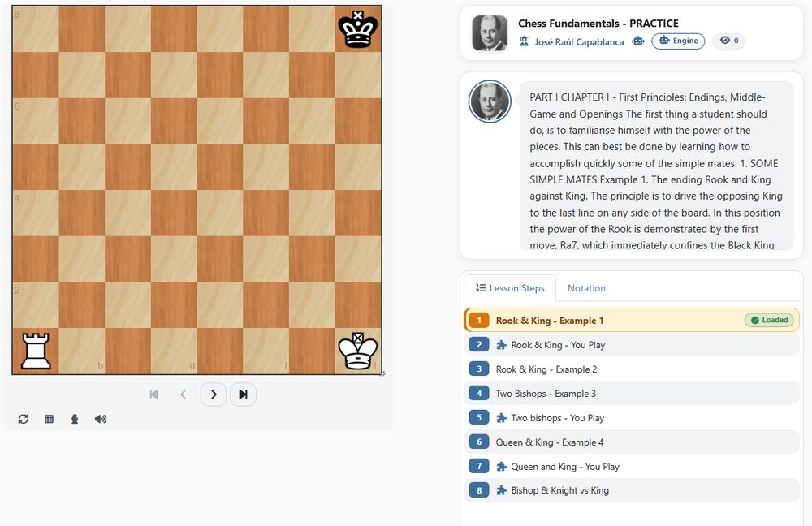This screenshot has height=526, width=812.
Task: Open the board grid settings icon
Action: click(x=50, y=419)
